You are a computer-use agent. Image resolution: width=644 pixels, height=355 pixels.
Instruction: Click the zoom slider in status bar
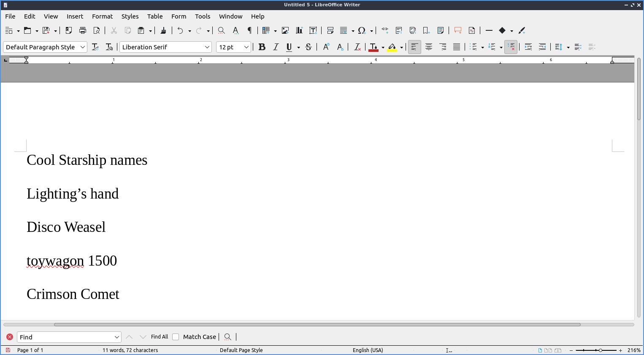point(600,350)
